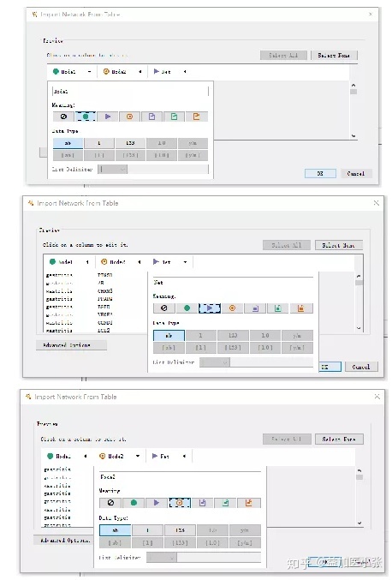Pick orange Target Node icon in Set editor

click(x=233, y=308)
